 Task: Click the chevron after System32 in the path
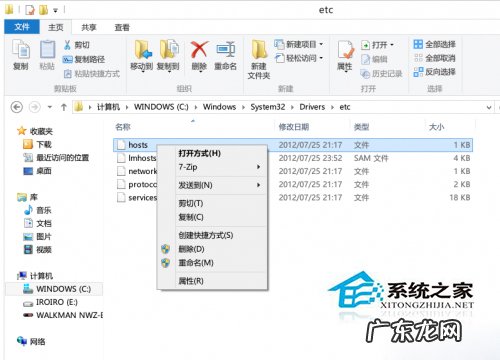(292, 107)
